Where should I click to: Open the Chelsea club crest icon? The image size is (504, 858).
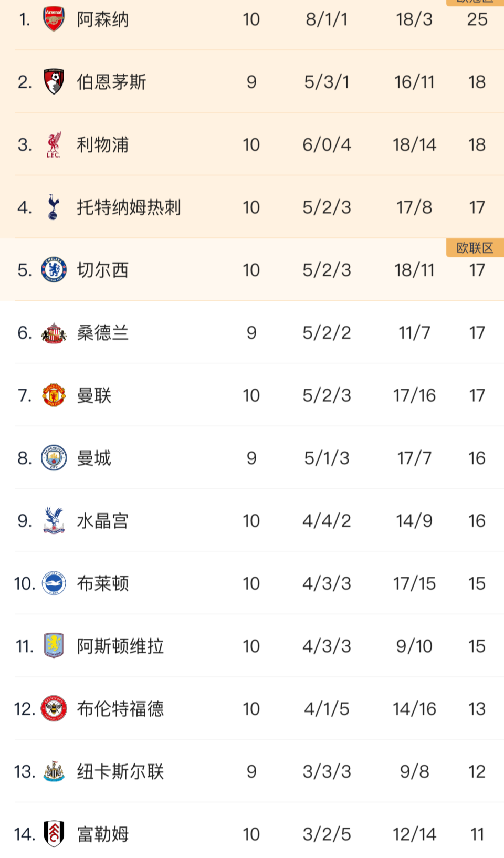click(x=54, y=270)
